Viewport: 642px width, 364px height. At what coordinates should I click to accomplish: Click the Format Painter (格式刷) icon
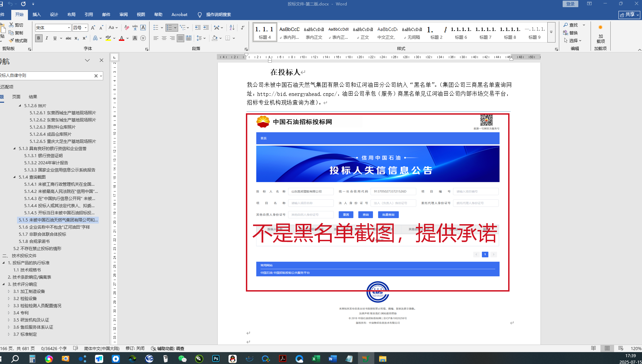point(18,40)
